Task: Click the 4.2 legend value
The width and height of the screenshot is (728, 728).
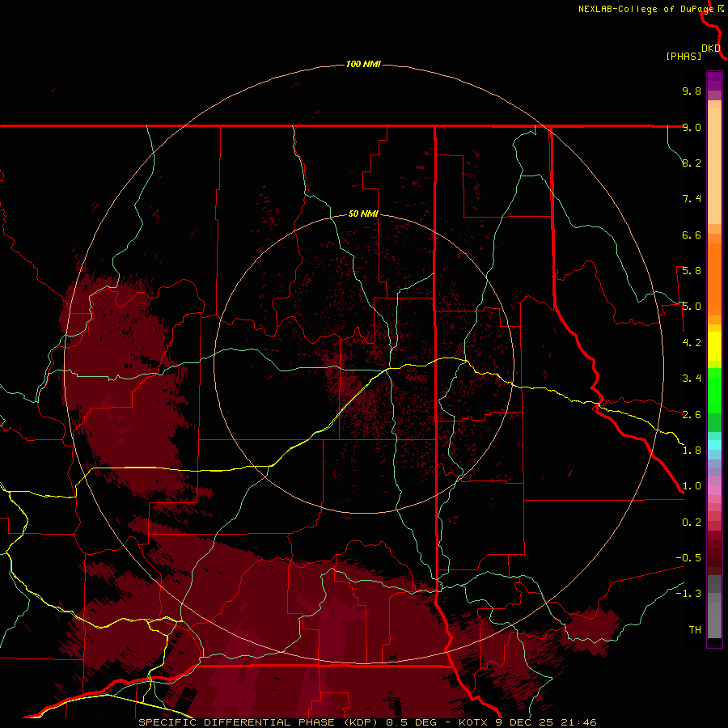Action: pyautogui.click(x=692, y=343)
